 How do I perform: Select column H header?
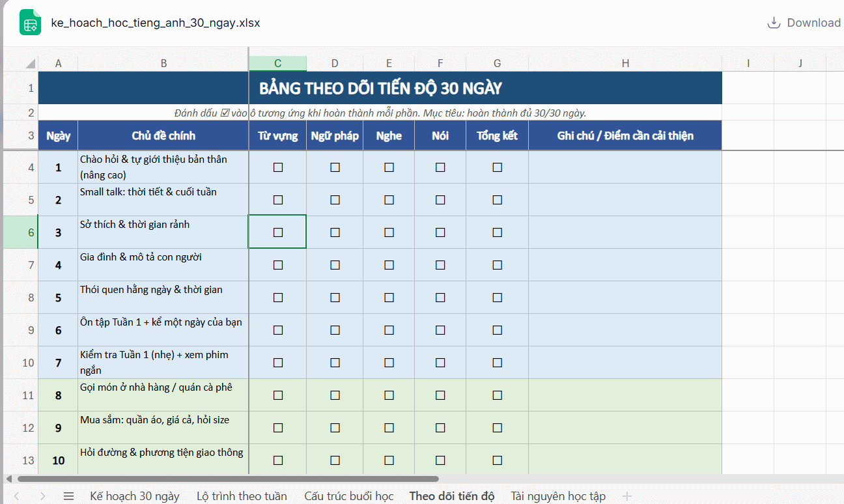(x=625, y=63)
